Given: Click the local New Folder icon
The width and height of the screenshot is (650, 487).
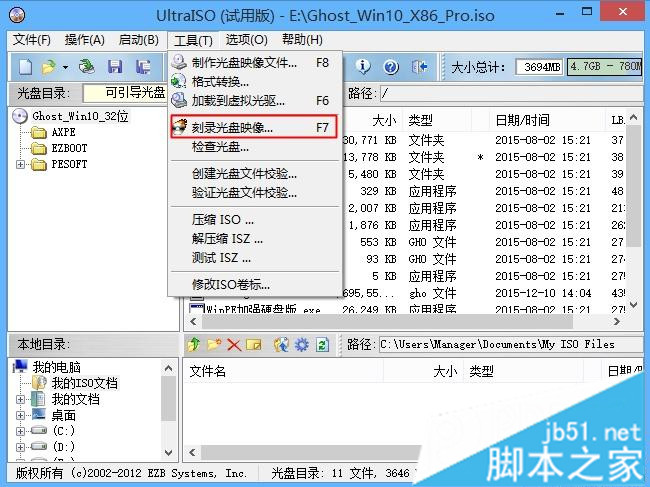Looking at the screenshot, I should tap(214, 344).
